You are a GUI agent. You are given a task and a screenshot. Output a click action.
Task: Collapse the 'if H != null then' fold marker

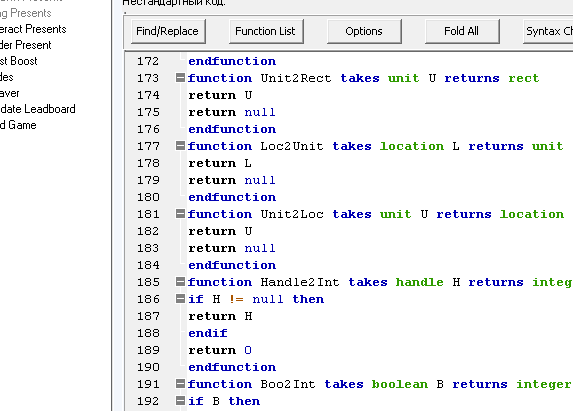(x=180, y=298)
